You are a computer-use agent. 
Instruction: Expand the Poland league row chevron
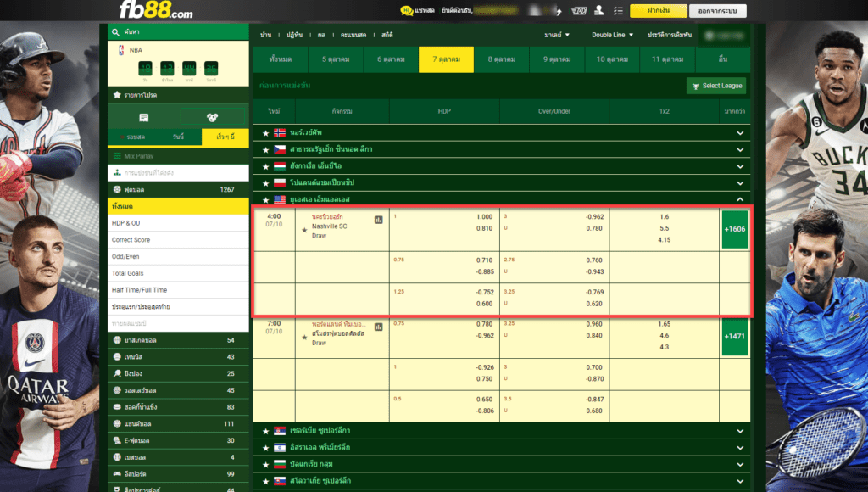click(740, 183)
